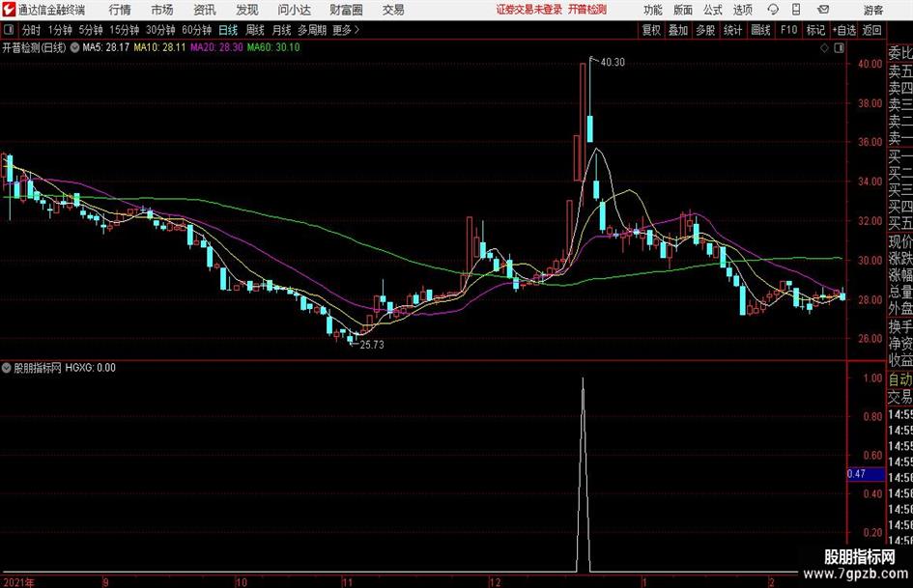Expand the main chart indicator dropdown beside 开普检测(日线)
This screenshot has height=588, width=913.
74,47
